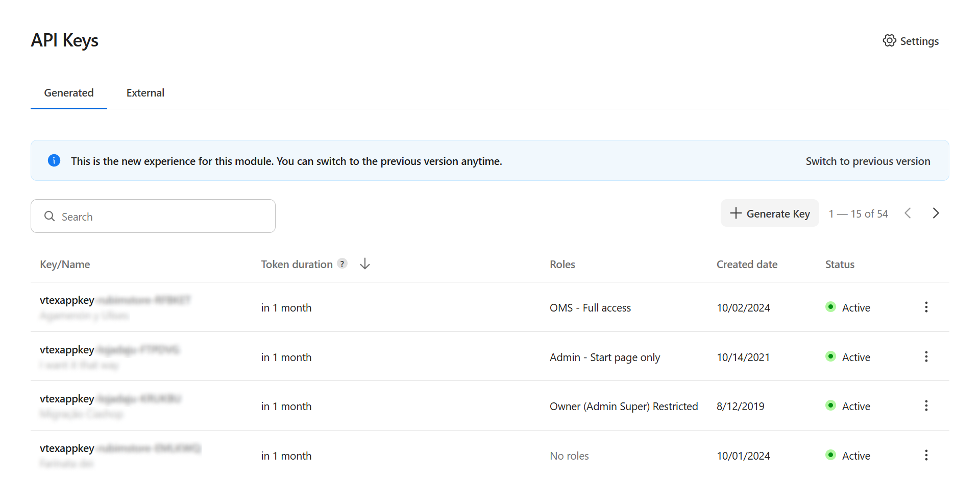Open options menu for Owner Restricted key
Viewport: 980px width, 478px height.
(x=926, y=406)
